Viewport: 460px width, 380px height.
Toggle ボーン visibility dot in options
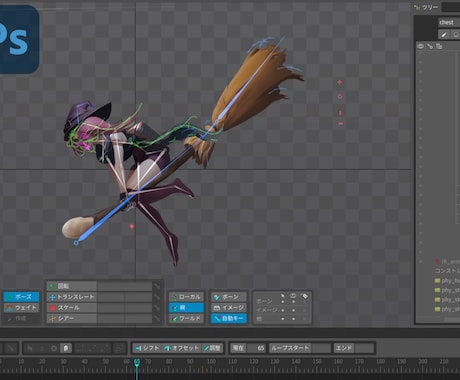click(293, 302)
